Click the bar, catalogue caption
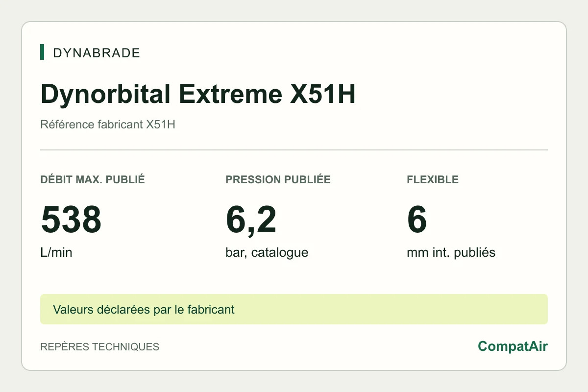Viewport: 588px width, 392px height. coord(267,253)
